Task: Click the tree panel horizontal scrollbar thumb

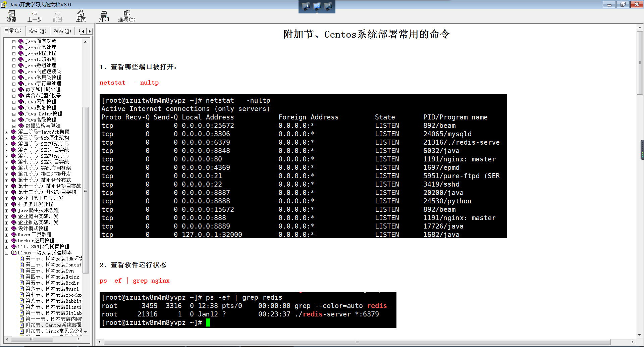Action: 32,339
